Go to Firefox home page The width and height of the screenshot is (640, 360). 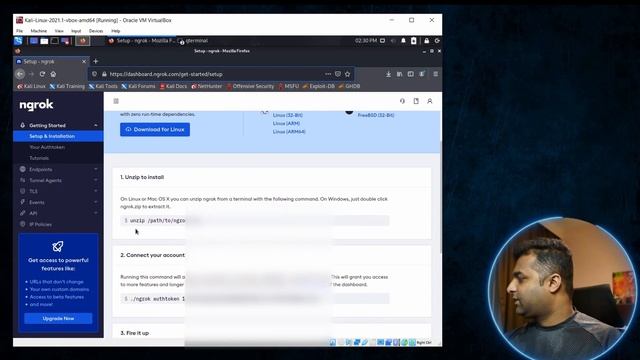53,74
